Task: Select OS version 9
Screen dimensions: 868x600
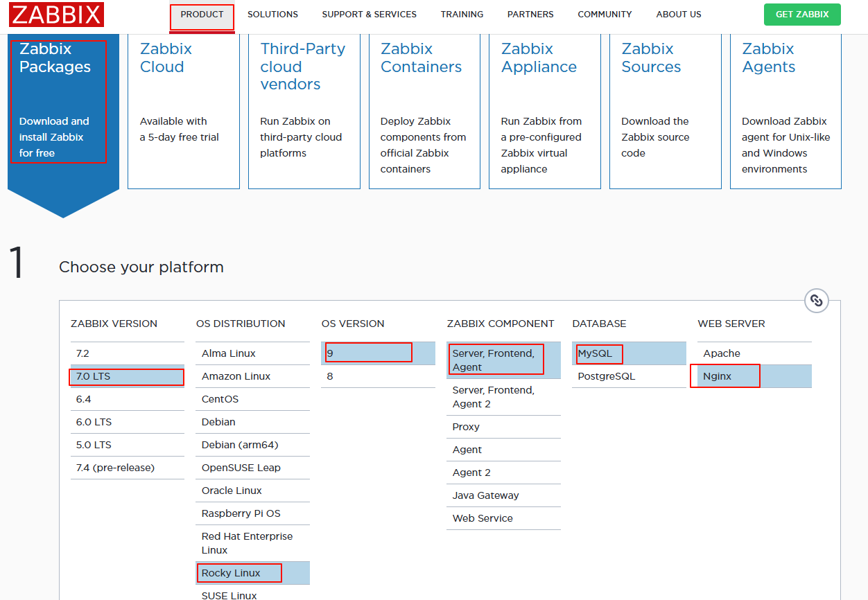Action: [379, 353]
